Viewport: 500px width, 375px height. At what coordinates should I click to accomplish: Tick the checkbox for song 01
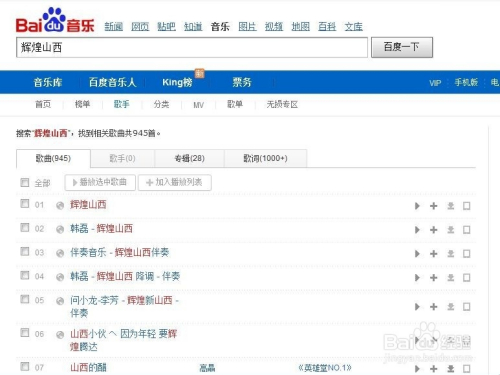[25, 204]
